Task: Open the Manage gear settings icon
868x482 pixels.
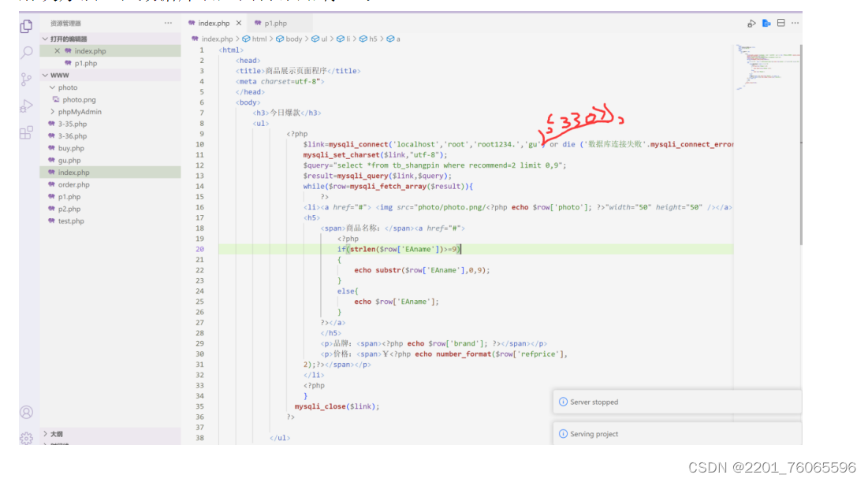Action: pyautogui.click(x=26, y=439)
